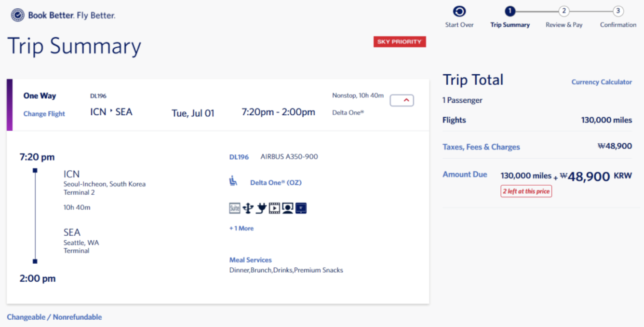Click the Change Flight link
644x327 pixels.
(44, 114)
